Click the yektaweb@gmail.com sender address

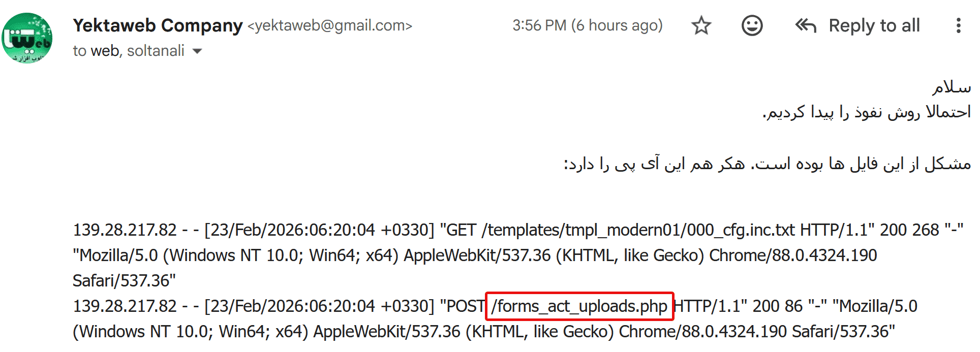coord(330,25)
